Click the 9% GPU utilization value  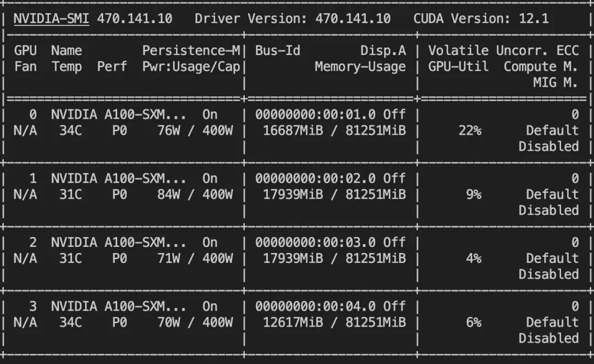[x=474, y=195]
